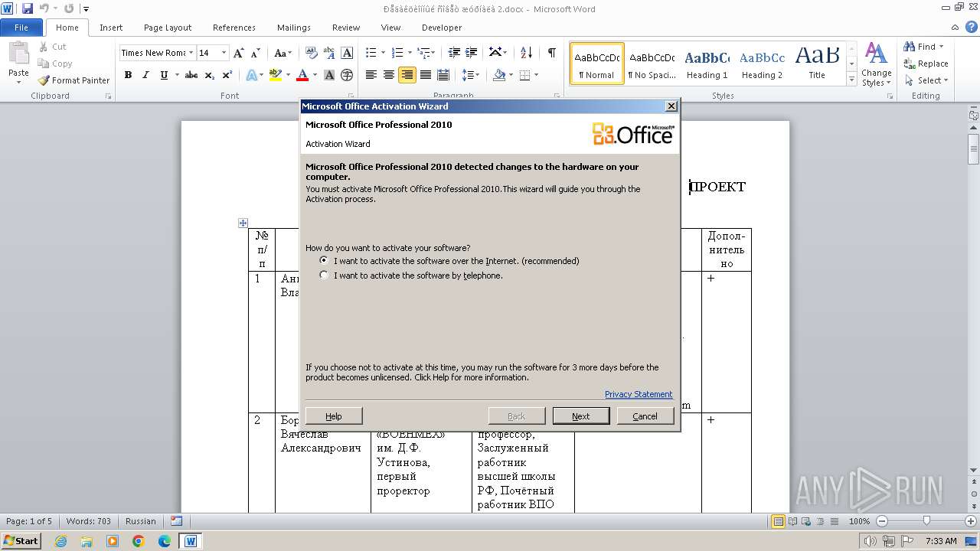Open Help in the Activation Wizard

click(x=334, y=416)
